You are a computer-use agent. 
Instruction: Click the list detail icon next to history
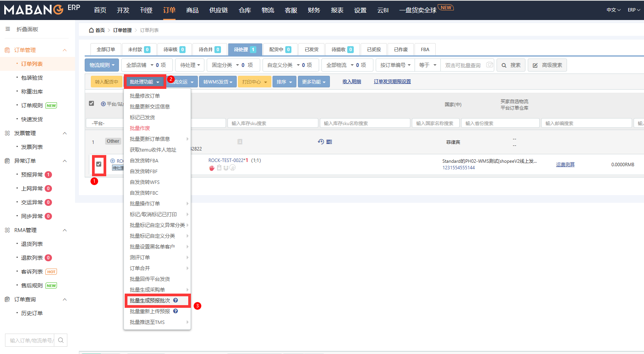click(329, 142)
